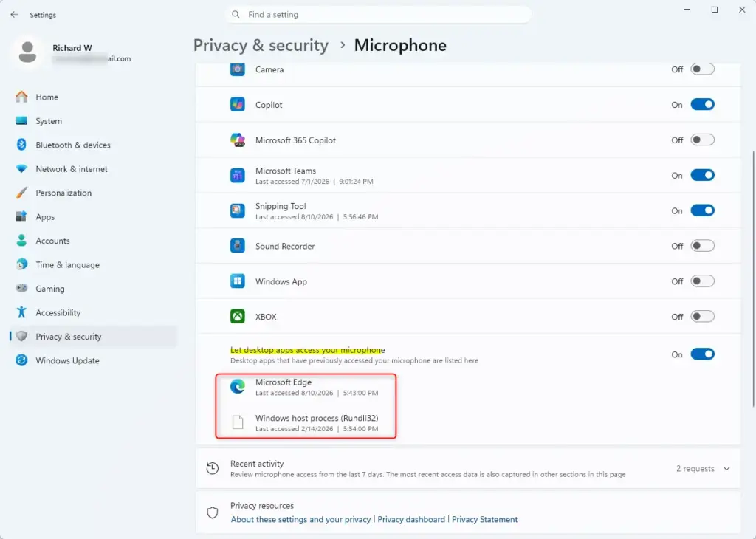Click the vertical scrollbar thumb
Screen dimensions: 756x539
point(753,278)
